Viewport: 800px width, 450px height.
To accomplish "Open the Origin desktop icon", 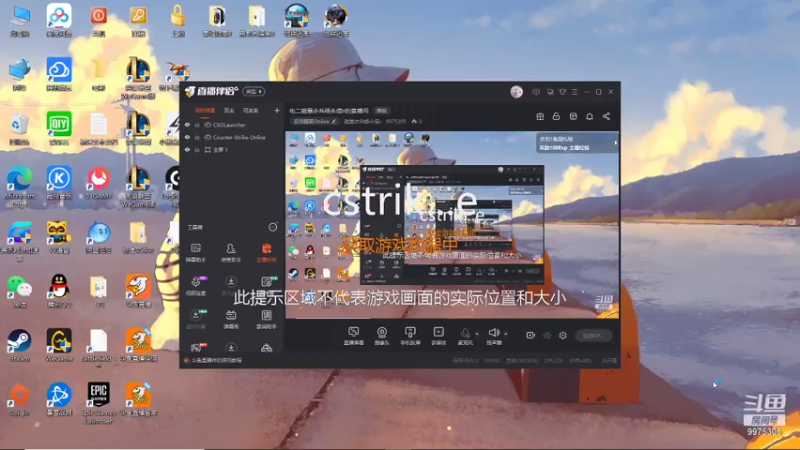I will coord(19,399).
